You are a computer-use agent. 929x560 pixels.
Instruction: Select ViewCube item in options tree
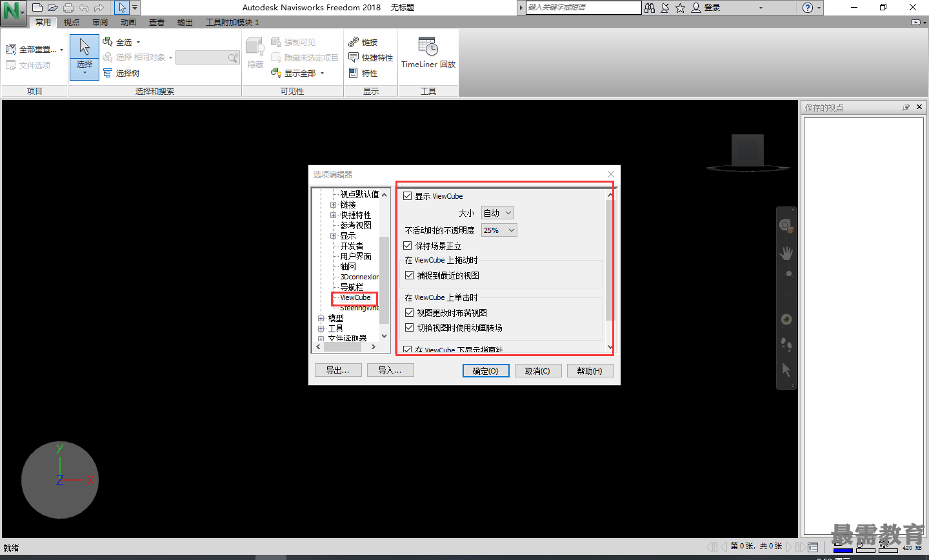click(355, 297)
